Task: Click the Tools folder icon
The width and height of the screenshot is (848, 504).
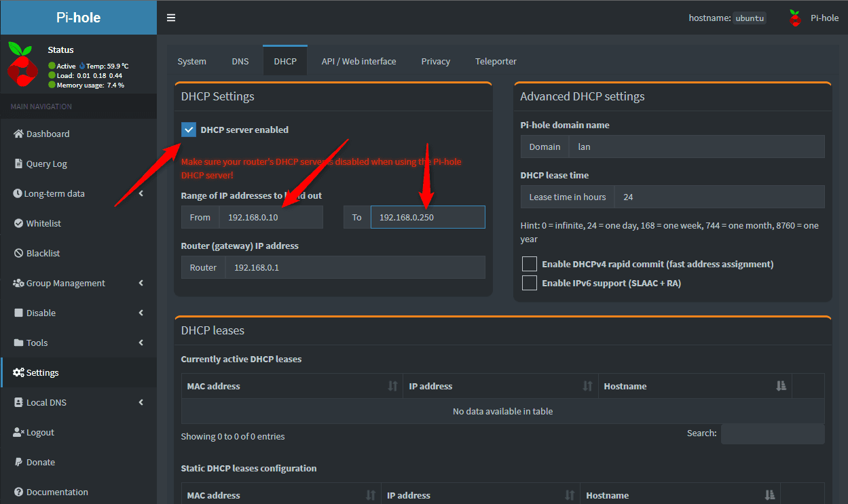Action: click(x=19, y=343)
